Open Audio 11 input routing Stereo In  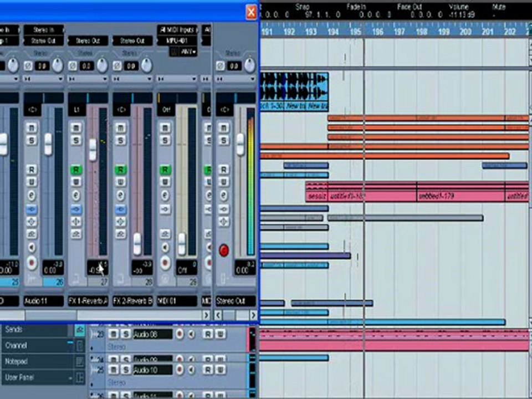pos(43,30)
